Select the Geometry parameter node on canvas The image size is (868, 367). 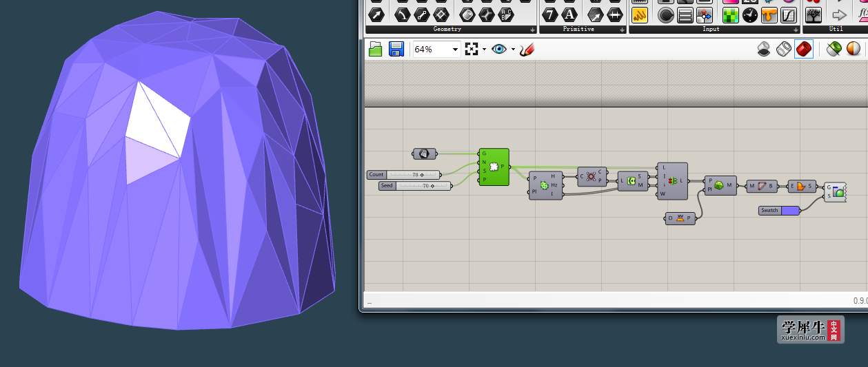click(x=424, y=154)
